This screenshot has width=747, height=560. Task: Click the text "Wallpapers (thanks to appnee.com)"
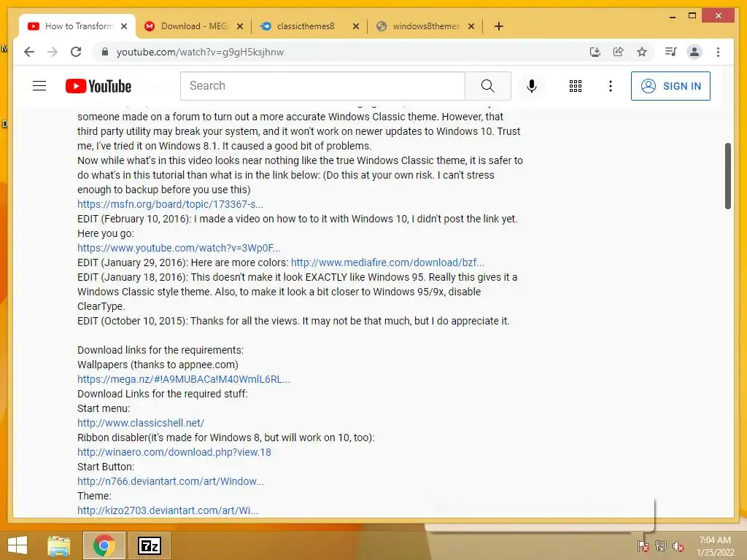tap(158, 365)
